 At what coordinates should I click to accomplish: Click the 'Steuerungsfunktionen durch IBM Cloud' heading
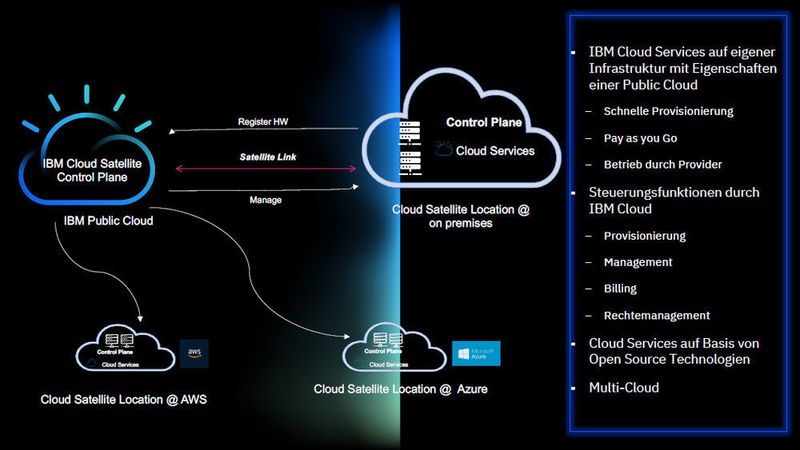[674, 201]
